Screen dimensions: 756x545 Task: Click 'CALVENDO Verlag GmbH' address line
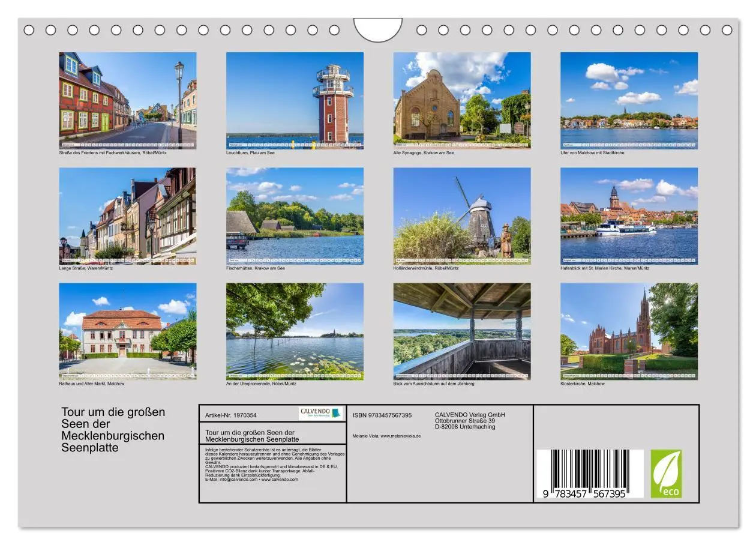pos(470,415)
